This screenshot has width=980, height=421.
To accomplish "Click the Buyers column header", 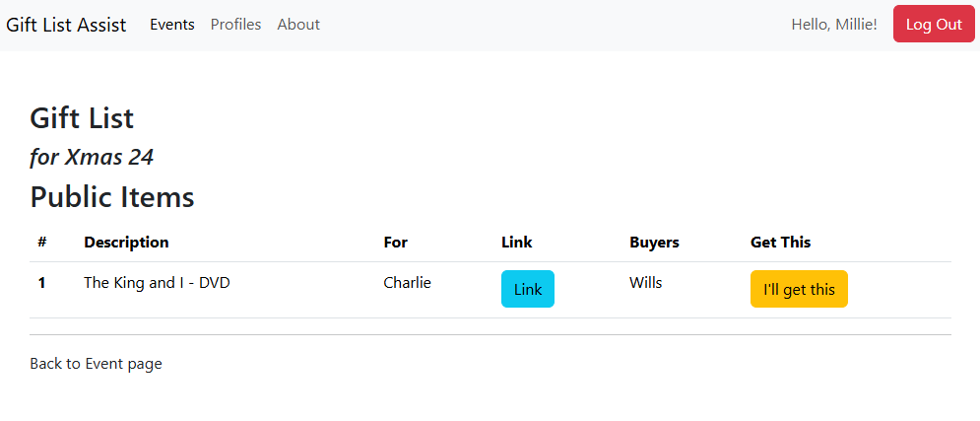I will [x=654, y=243].
